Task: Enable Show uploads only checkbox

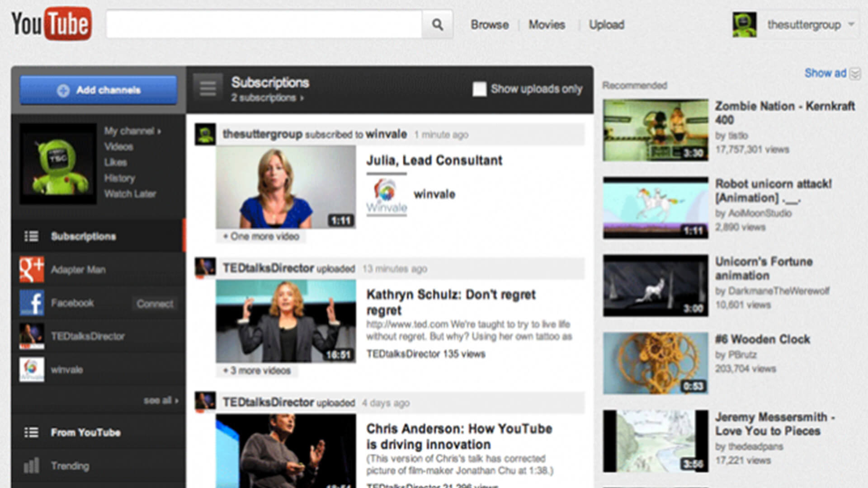Action: [x=479, y=89]
